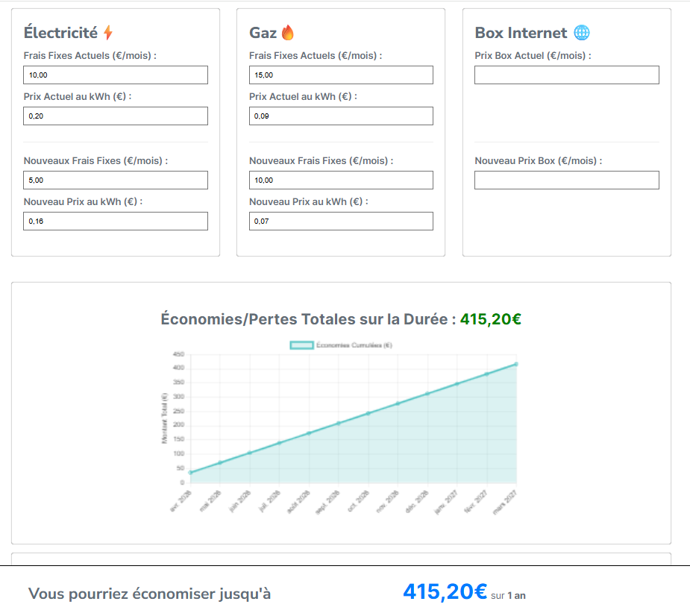Click the empty Nouveau Prix Box field
Viewport: 690px width, 616px height.
(x=567, y=180)
